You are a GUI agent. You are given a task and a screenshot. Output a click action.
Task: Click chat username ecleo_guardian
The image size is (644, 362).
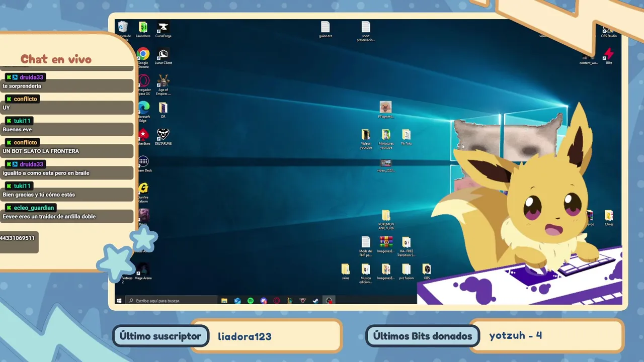click(x=35, y=208)
